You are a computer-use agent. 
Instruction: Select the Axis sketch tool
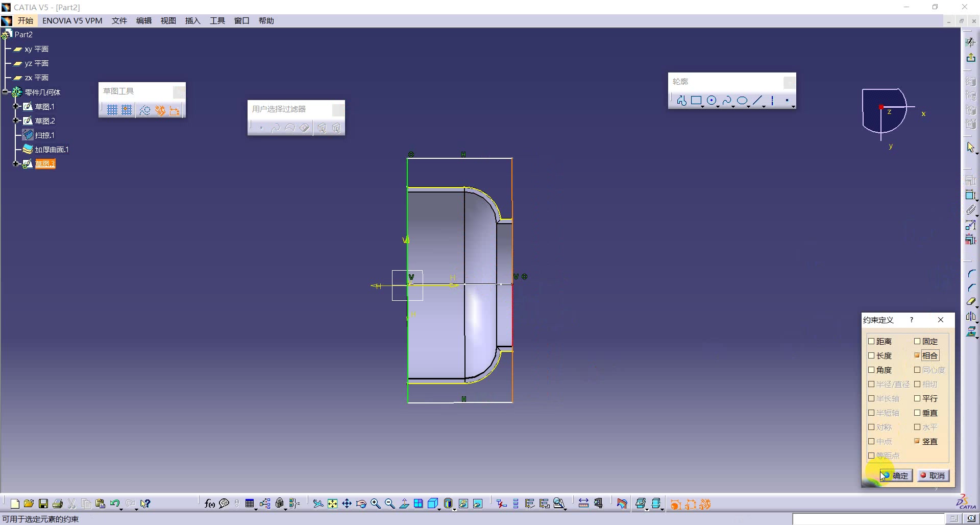coord(772,101)
